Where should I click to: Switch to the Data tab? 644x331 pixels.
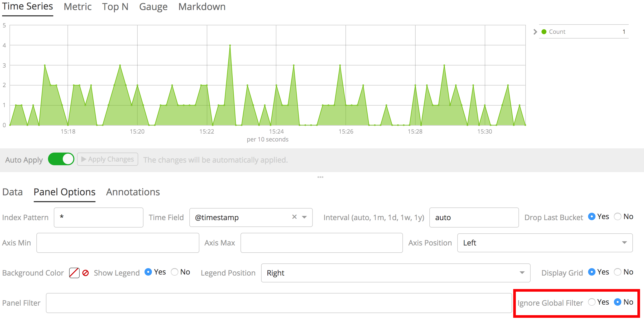(x=12, y=192)
